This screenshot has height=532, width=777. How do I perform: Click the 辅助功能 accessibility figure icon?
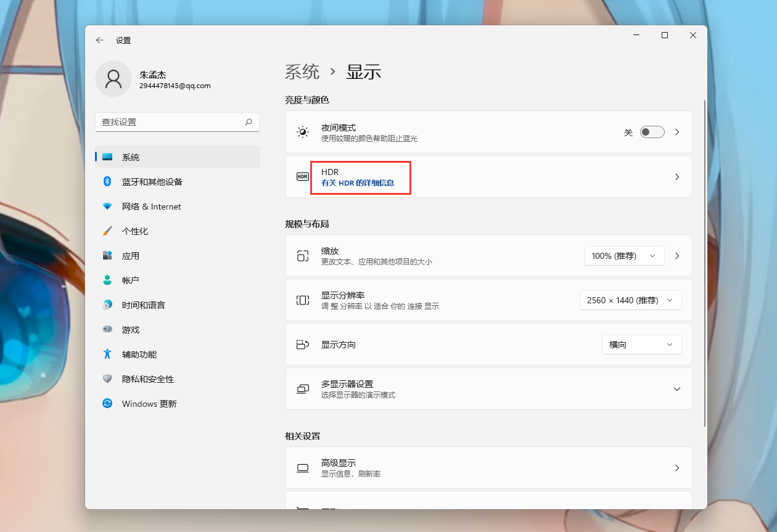107,354
